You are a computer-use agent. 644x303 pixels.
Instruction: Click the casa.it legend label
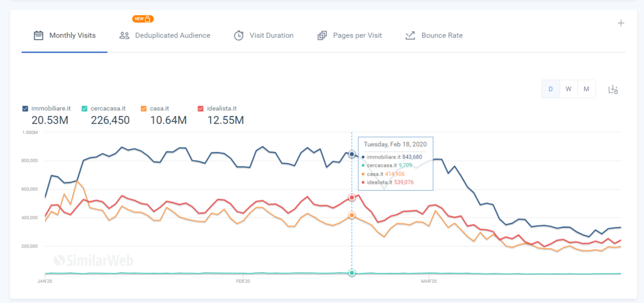click(x=159, y=108)
